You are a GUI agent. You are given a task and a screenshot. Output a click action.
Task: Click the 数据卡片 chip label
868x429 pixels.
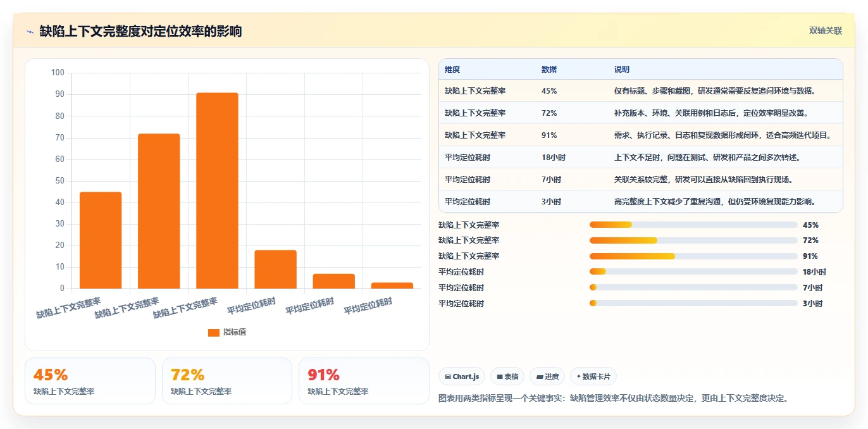[x=596, y=377]
